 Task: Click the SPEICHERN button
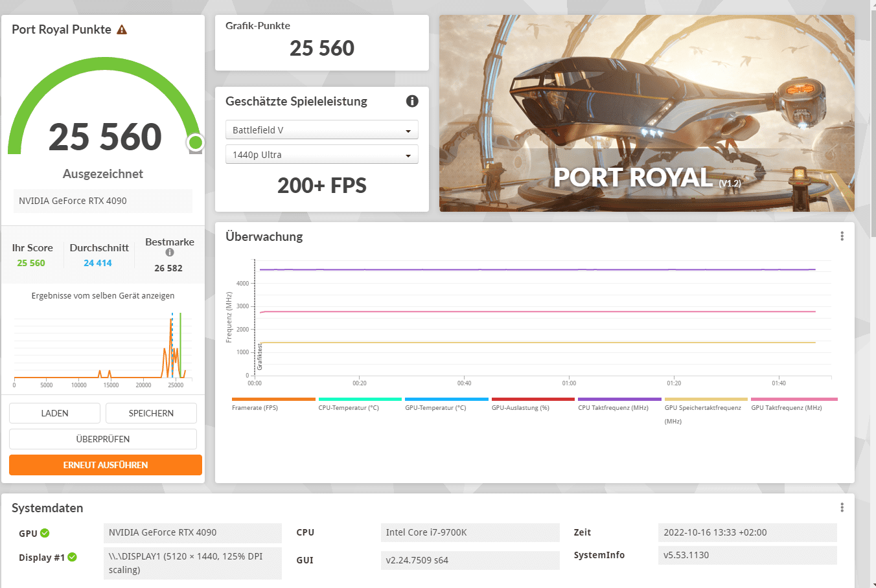click(x=151, y=413)
